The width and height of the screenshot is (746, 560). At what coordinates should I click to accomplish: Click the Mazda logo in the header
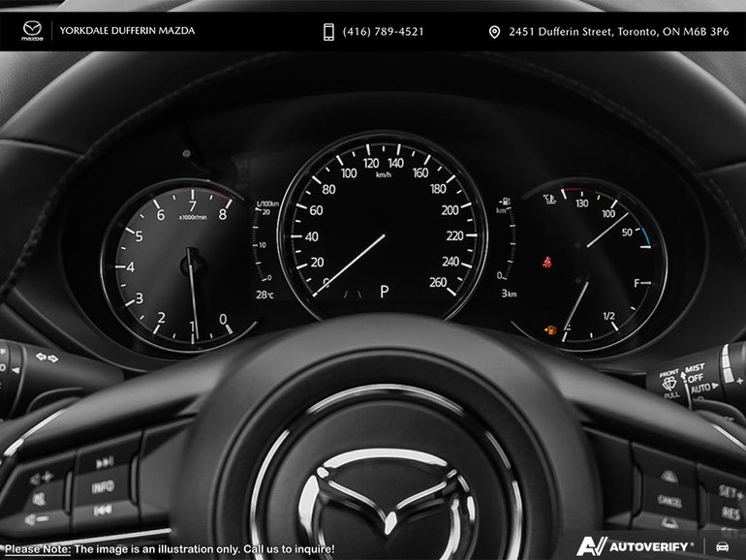tap(33, 32)
